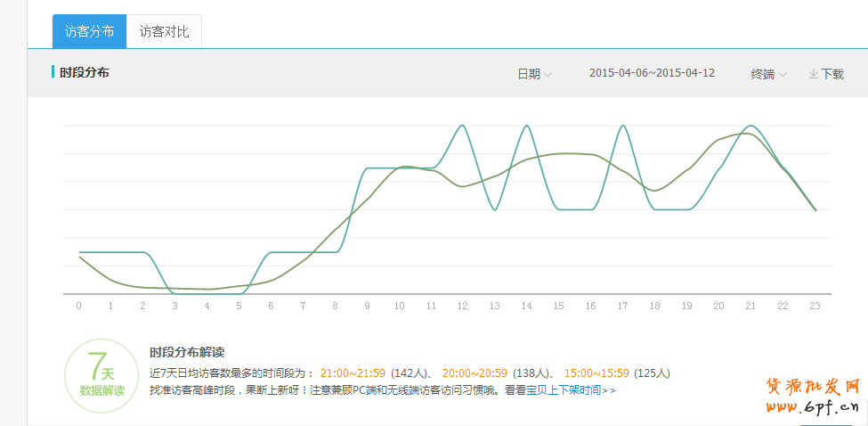Click the 21:00~21:59 peak time text
This screenshot has height=426, width=868.
click(x=353, y=373)
